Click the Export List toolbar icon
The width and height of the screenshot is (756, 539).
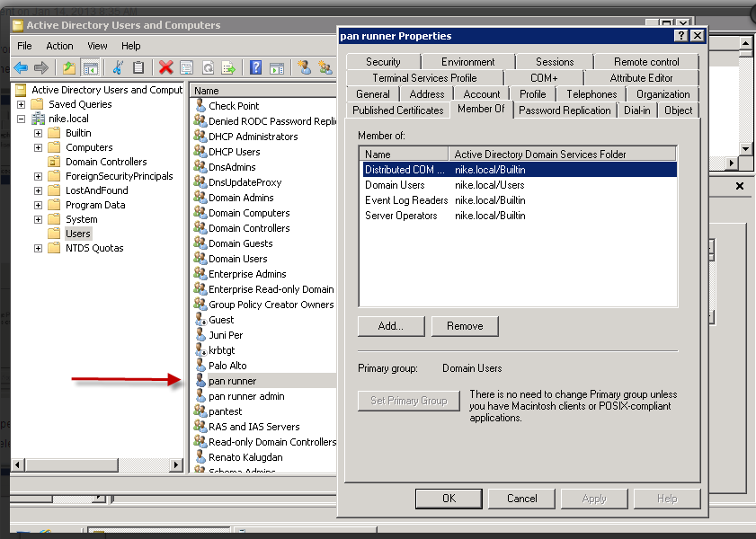coord(228,67)
